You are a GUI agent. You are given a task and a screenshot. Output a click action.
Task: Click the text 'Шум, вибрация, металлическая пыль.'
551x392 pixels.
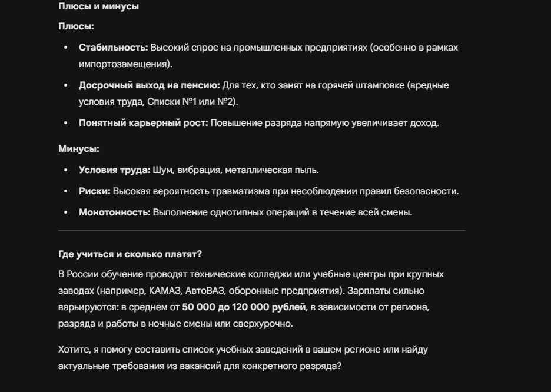pyautogui.click(x=236, y=170)
